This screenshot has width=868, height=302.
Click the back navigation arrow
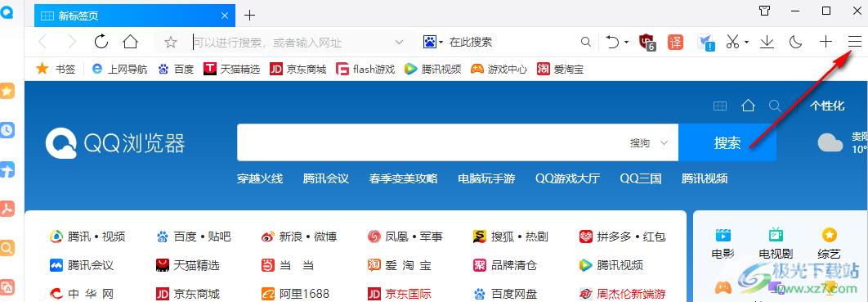pyautogui.click(x=43, y=42)
